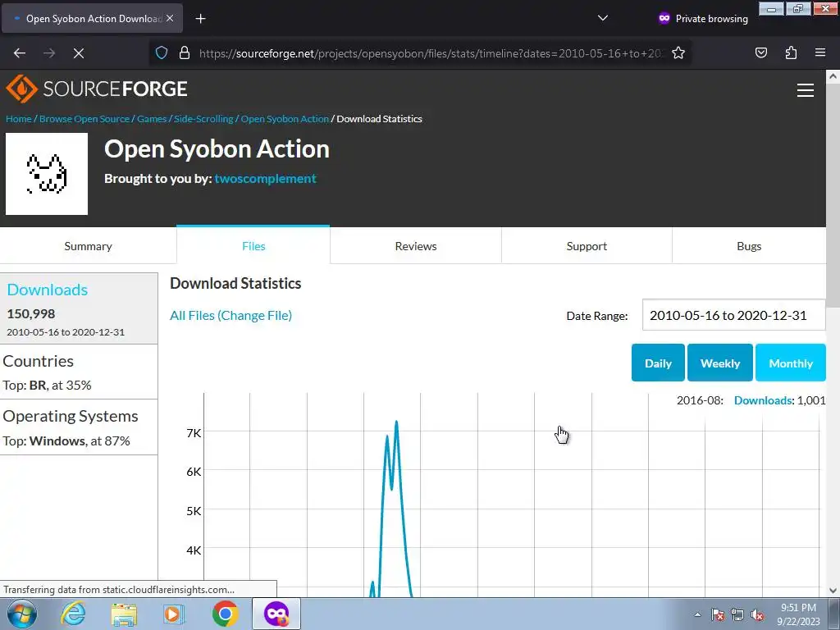Show Daily download statistics
840x630 pixels.
click(x=658, y=363)
